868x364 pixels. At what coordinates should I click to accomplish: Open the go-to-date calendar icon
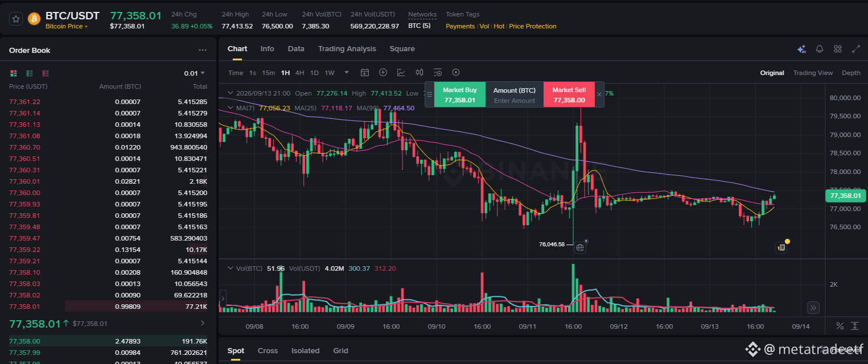(365, 72)
